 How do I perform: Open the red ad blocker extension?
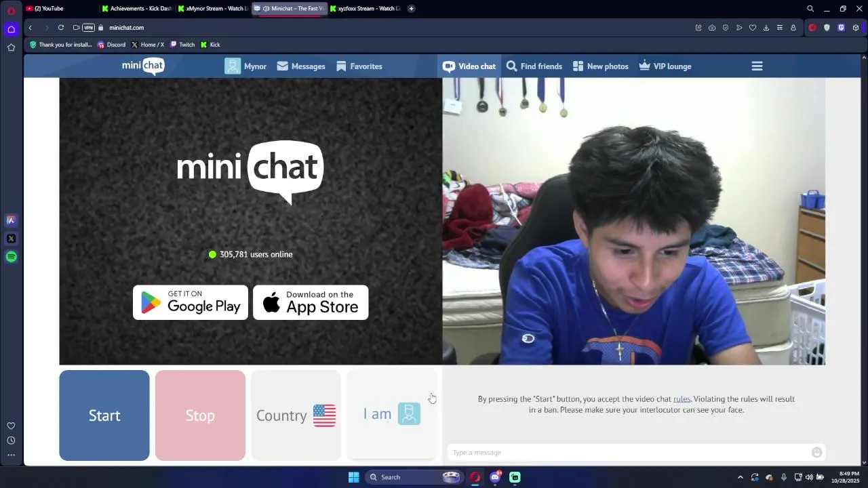click(812, 28)
